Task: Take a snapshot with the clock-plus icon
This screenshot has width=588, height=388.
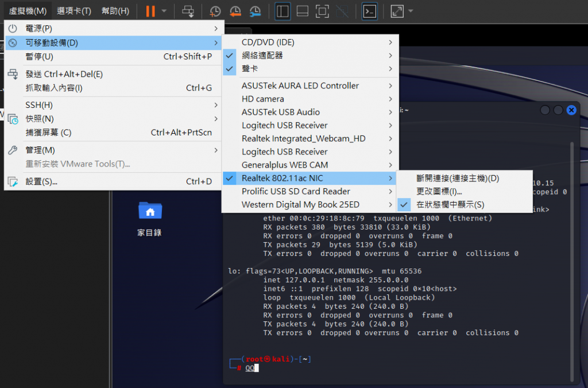Action: (x=215, y=11)
